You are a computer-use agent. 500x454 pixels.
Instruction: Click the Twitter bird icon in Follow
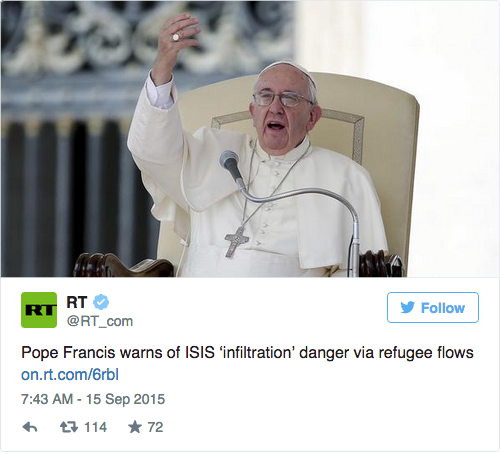[x=408, y=307]
